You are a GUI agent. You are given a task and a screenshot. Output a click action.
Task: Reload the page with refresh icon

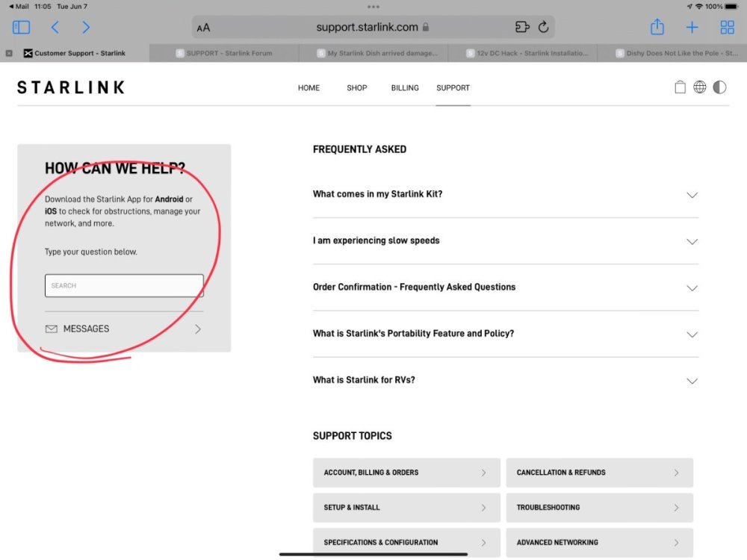544,28
